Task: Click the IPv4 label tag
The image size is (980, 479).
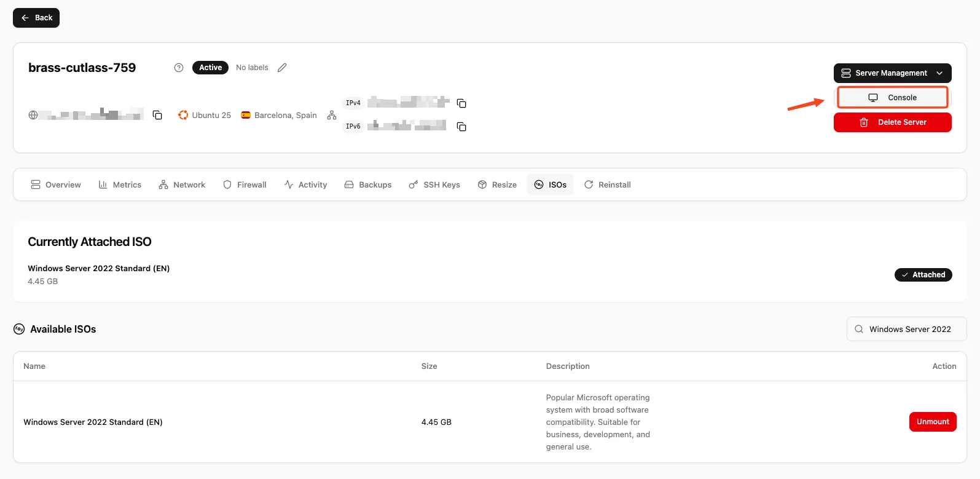Action: [353, 103]
